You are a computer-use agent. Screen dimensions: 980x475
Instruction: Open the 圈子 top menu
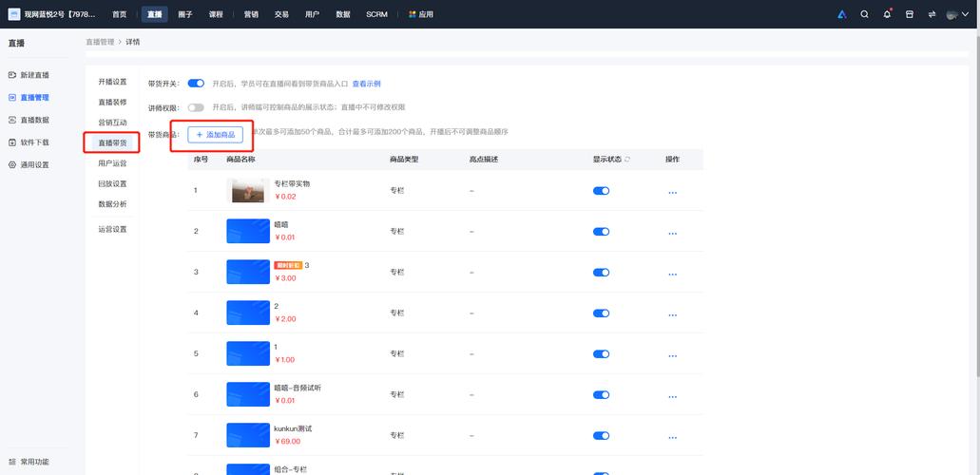pos(185,14)
